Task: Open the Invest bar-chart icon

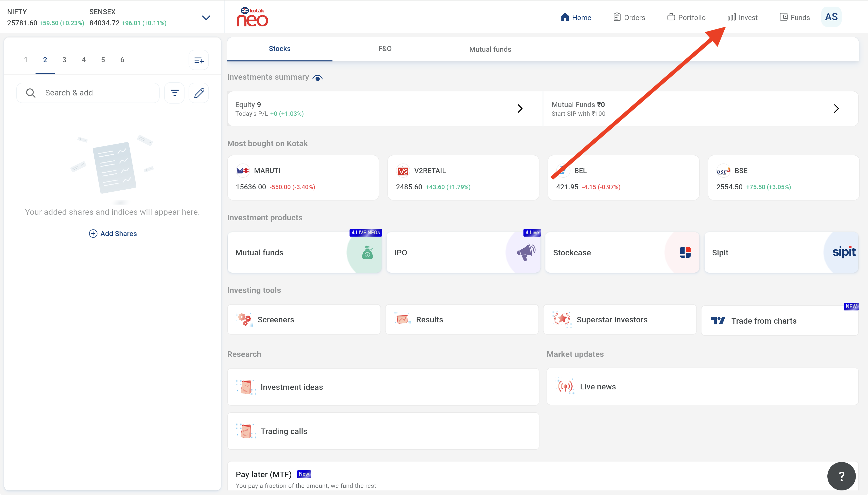Action: [x=732, y=17]
